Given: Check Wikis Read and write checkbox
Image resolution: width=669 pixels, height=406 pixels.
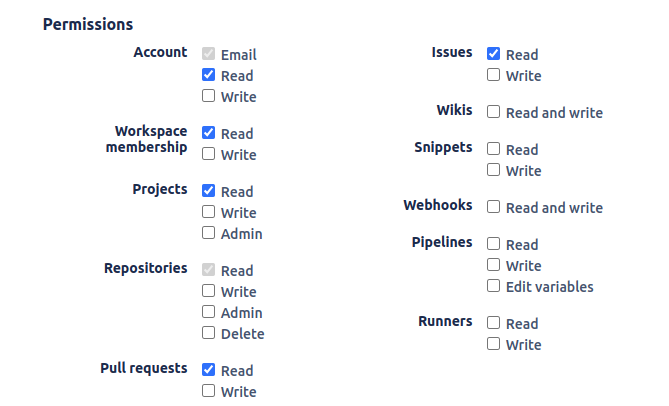Looking at the screenshot, I should click(493, 112).
